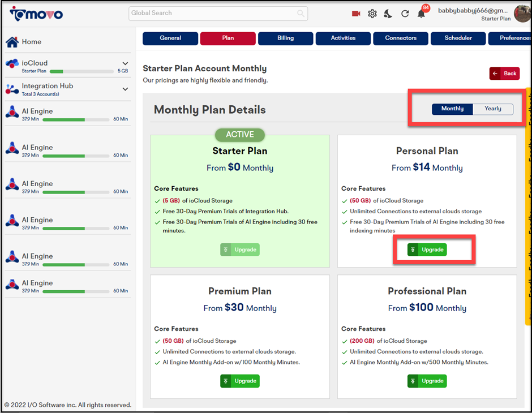Upgrade to the Premium Plan
The image size is (532, 413).
tap(240, 381)
